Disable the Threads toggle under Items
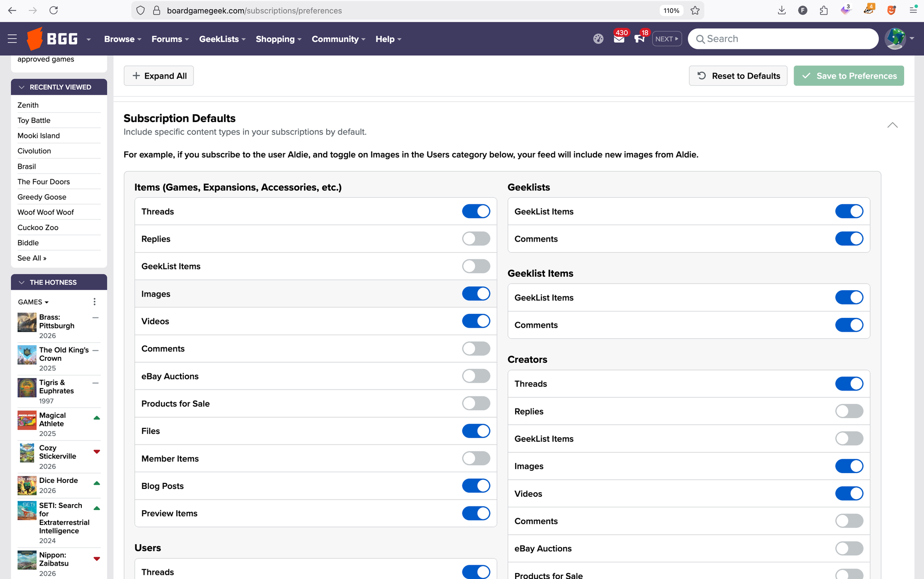924x579 pixels. tap(476, 211)
